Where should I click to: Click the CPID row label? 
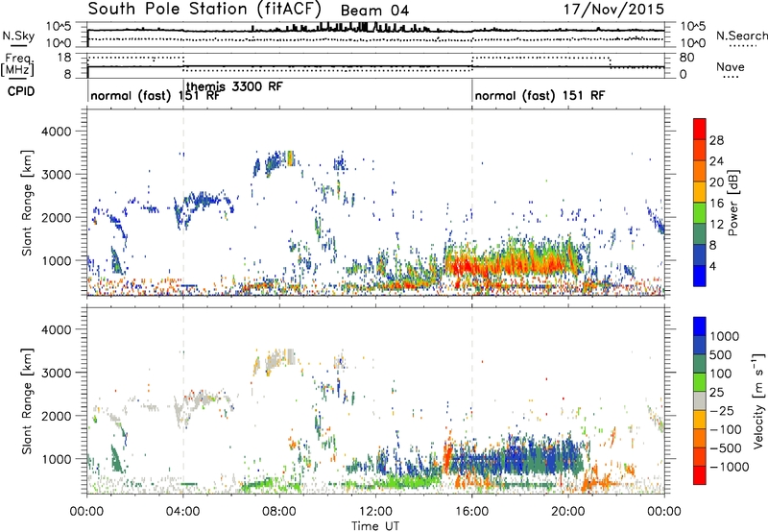pos(21,91)
